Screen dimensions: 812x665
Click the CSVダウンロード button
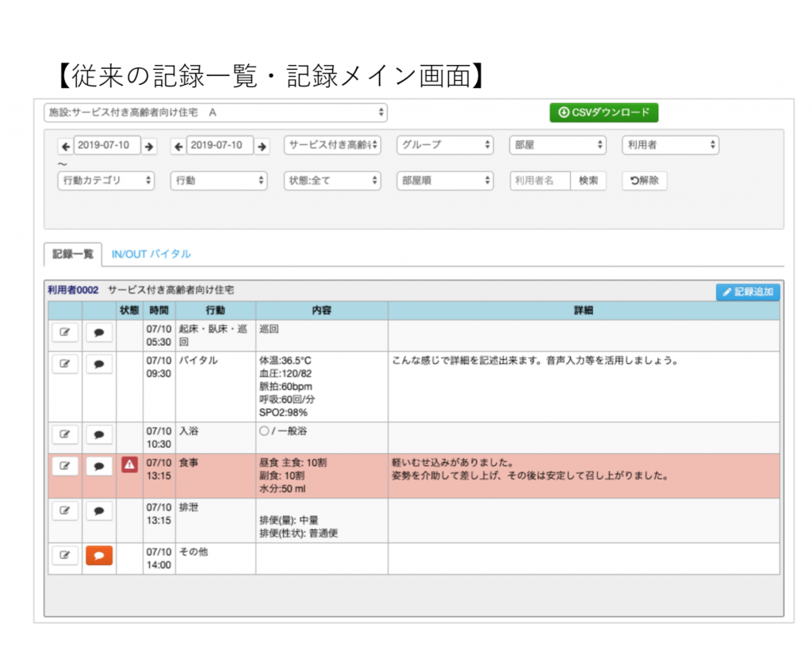point(603,113)
